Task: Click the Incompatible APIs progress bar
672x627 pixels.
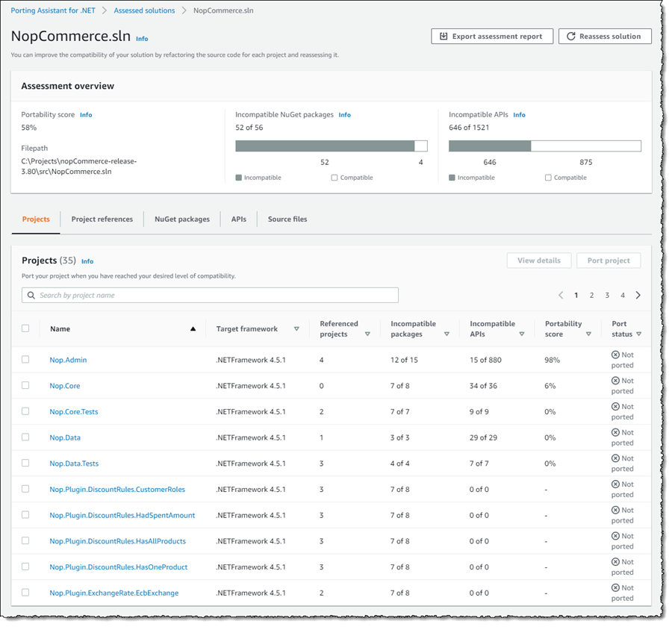Action: click(x=545, y=146)
